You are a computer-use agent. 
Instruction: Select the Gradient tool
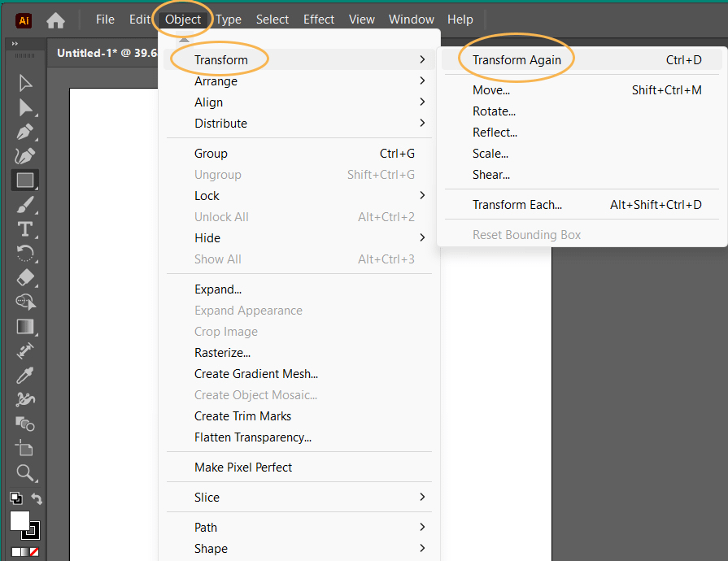(x=25, y=327)
